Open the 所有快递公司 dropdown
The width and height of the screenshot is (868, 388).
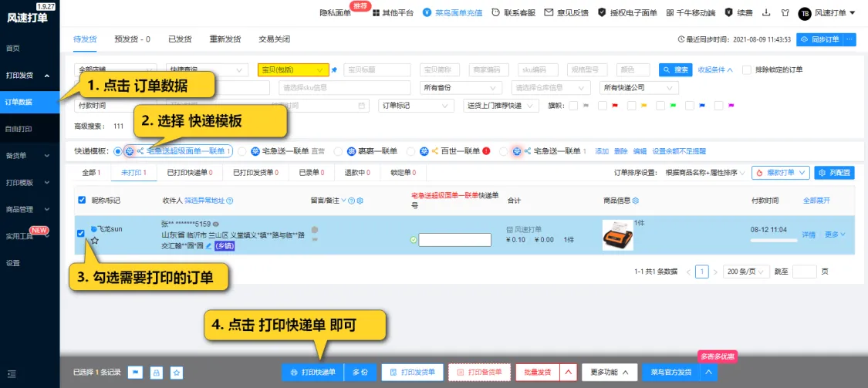pos(639,87)
